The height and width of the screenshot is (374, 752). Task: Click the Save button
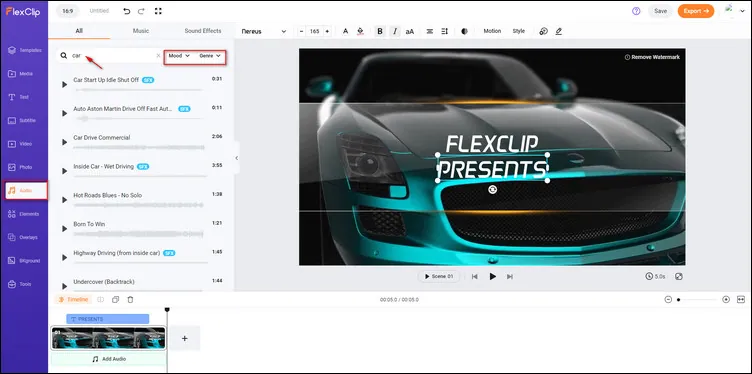(x=660, y=11)
